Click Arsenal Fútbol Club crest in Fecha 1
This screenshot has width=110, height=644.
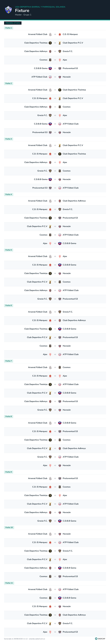50,34
